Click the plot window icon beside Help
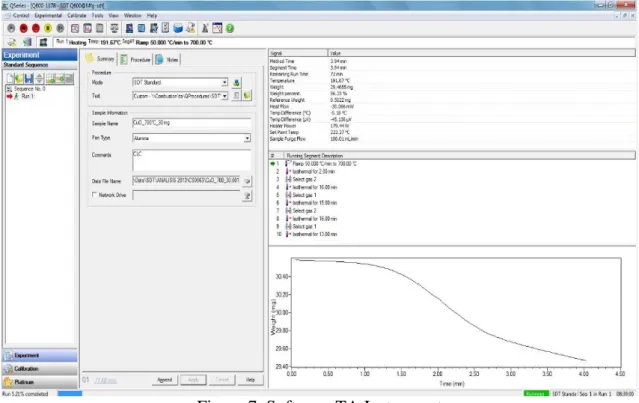This screenshot has height=403, width=639. click(217, 28)
